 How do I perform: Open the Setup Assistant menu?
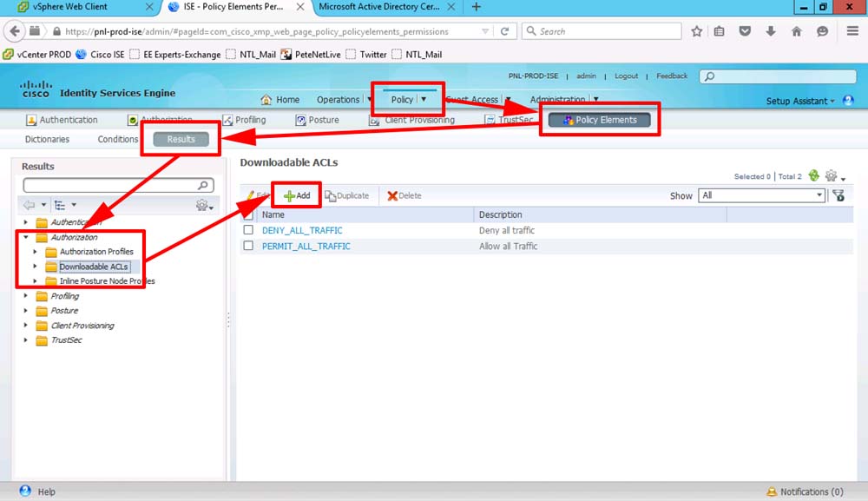[800, 101]
